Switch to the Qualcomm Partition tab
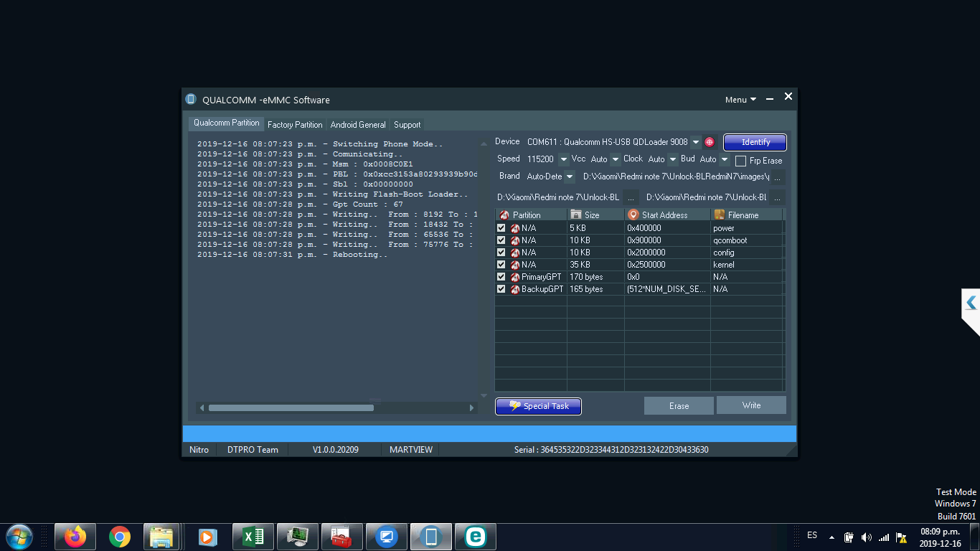Screen dimensions: 980x551 coord(227,123)
